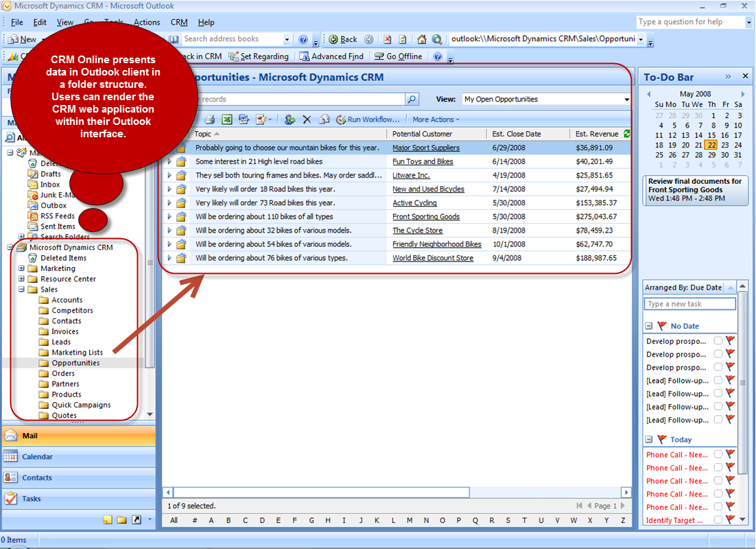Click the Type a new task field
756x549 pixels.
pyautogui.click(x=690, y=304)
